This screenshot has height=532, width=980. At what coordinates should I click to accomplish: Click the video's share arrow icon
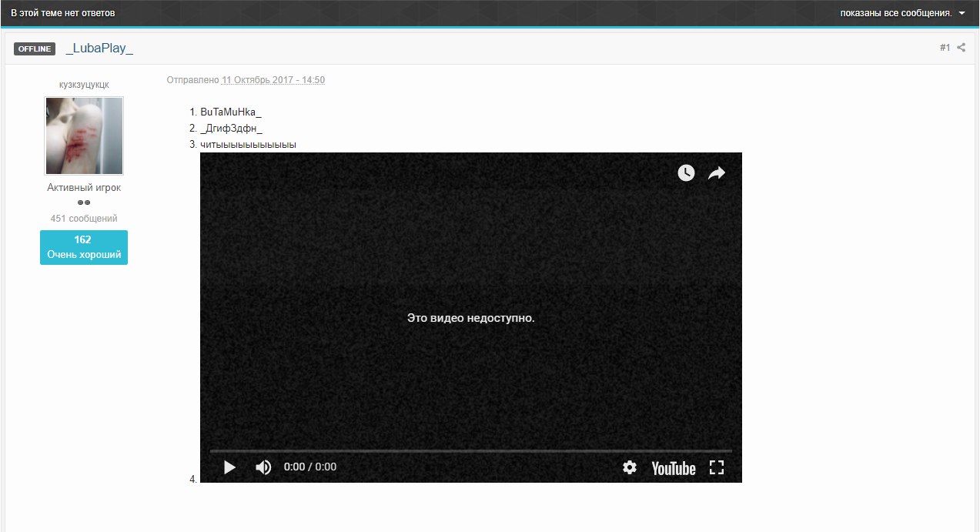717,173
